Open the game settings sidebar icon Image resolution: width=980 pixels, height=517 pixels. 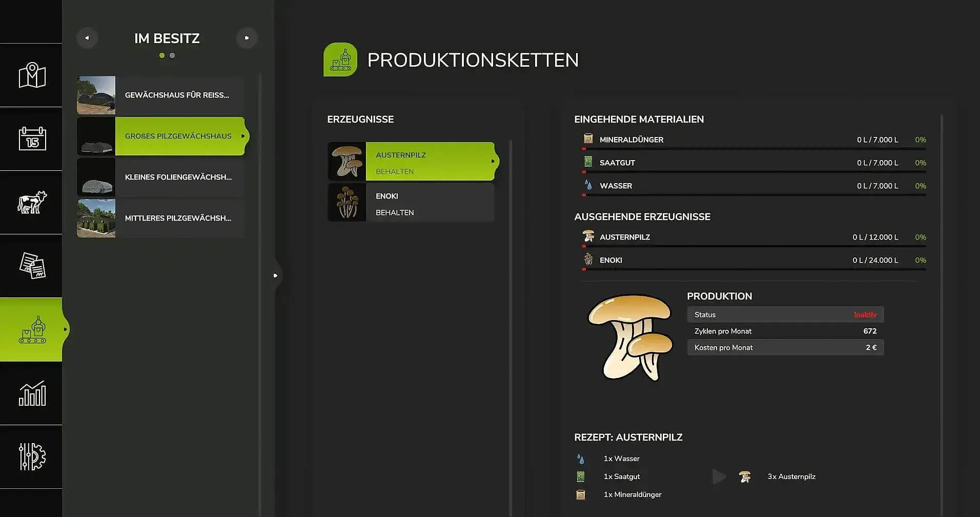(32, 456)
